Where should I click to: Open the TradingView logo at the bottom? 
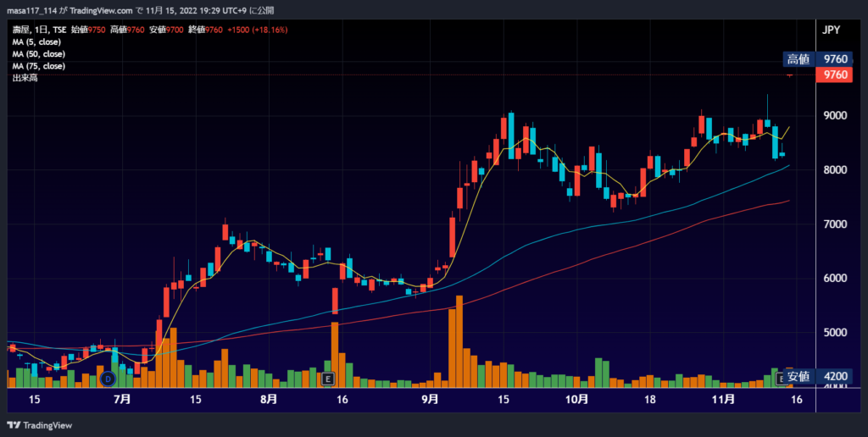(x=39, y=425)
